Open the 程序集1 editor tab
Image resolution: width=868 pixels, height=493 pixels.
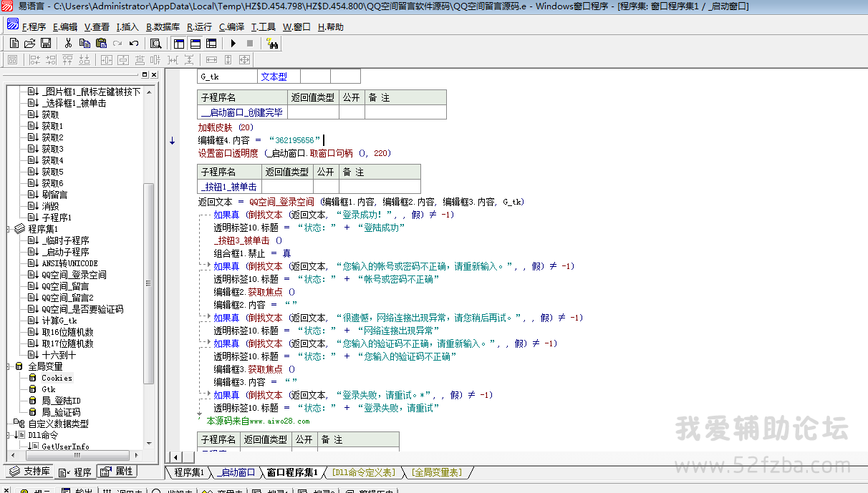pyautogui.click(x=189, y=472)
